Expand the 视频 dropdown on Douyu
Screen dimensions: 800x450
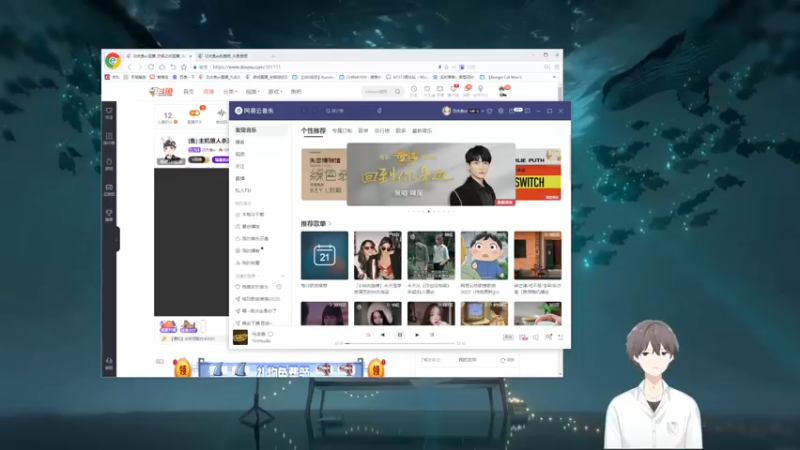(x=253, y=92)
